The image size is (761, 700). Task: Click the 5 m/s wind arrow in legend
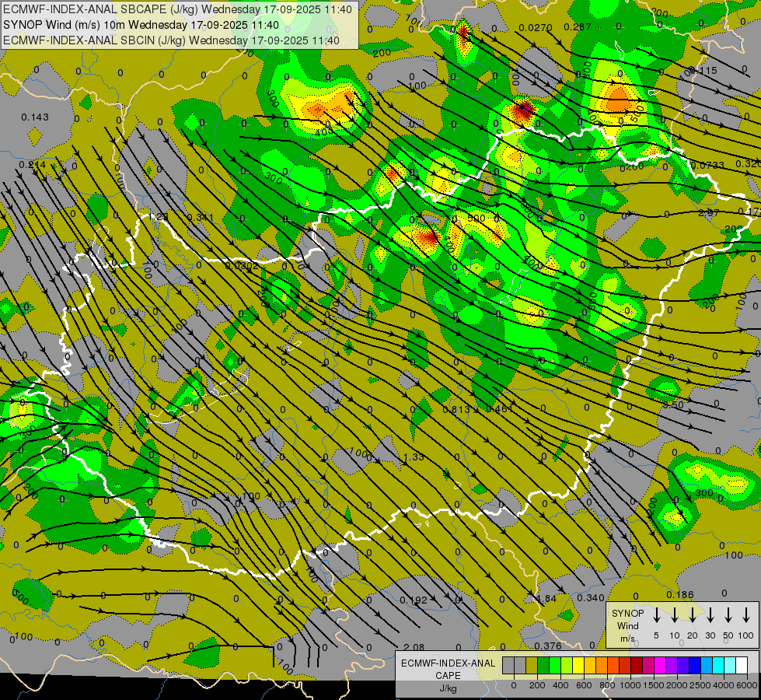(x=657, y=615)
